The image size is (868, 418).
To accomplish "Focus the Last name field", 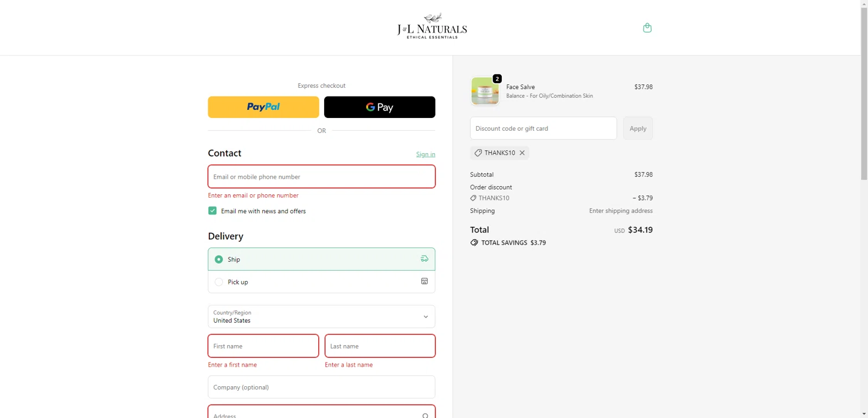I will pyautogui.click(x=380, y=346).
